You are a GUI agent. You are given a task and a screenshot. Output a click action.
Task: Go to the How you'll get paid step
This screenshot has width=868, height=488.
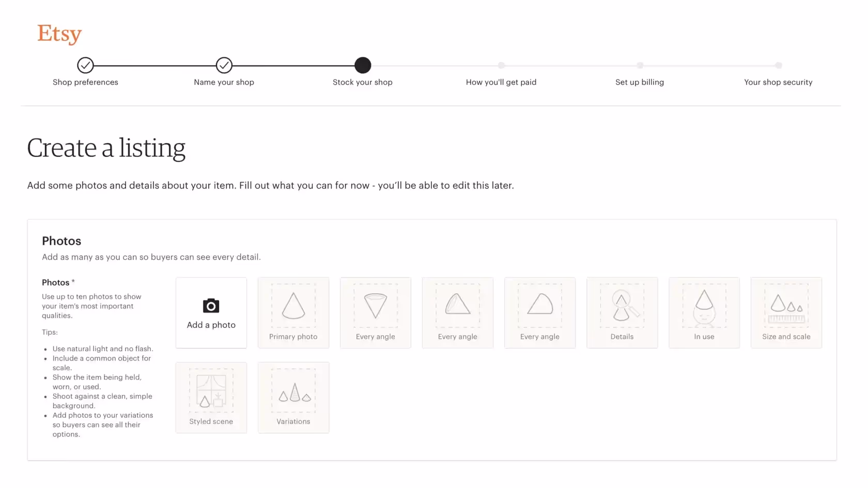tap(501, 66)
